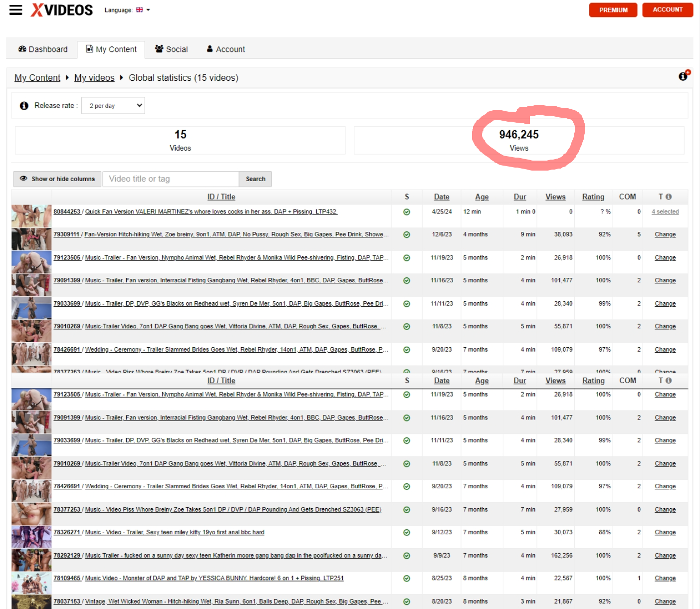Viewport: 700px width, 609px height.
Task: Open the My videos breadcrumb link
Action: pos(94,78)
